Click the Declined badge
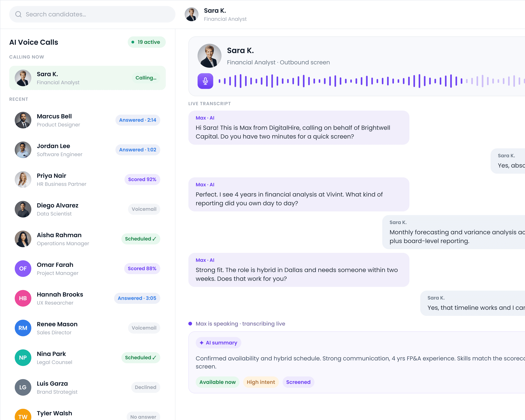 click(146, 388)
